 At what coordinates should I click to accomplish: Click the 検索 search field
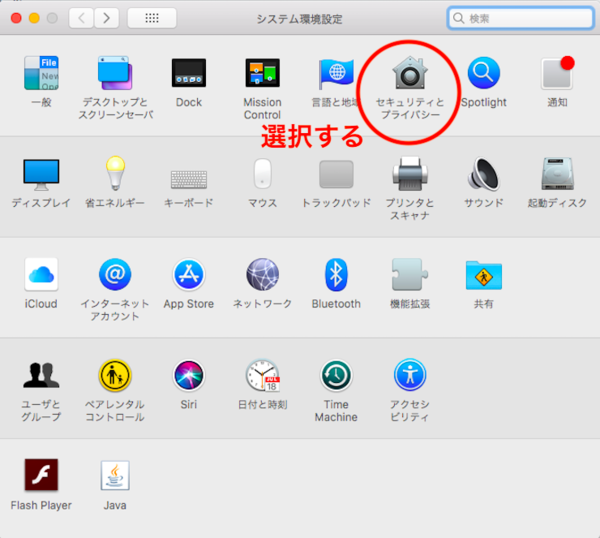(520, 18)
